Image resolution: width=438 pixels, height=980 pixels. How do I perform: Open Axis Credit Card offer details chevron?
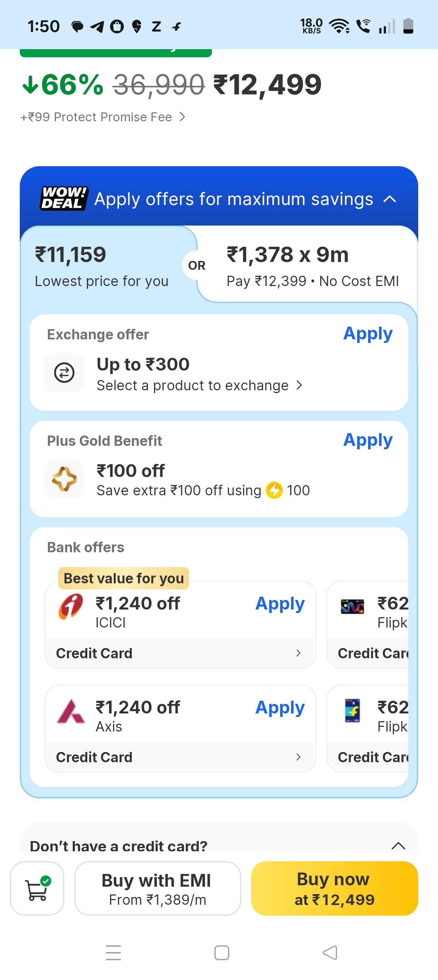[298, 757]
